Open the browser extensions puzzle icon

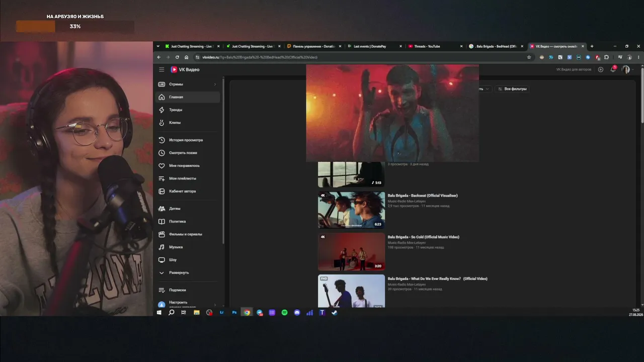click(x=606, y=57)
